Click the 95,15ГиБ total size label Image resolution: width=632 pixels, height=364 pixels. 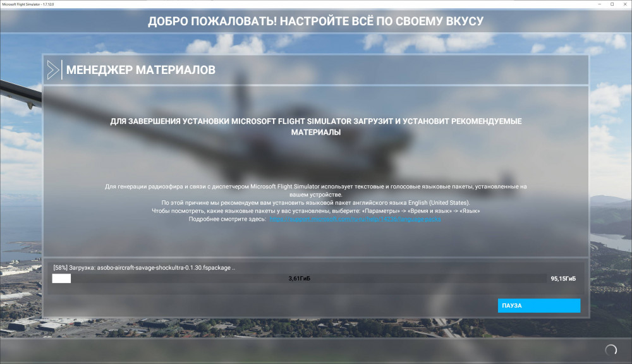(562, 277)
